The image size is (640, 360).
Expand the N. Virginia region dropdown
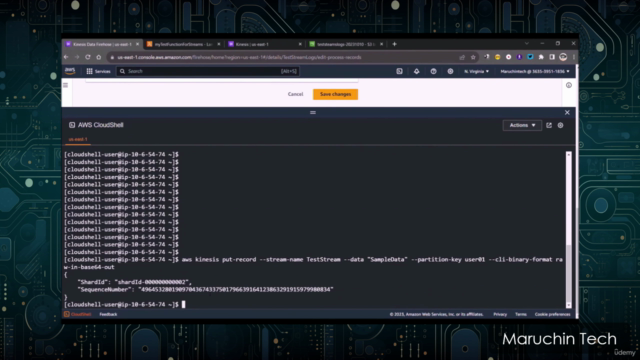476,71
